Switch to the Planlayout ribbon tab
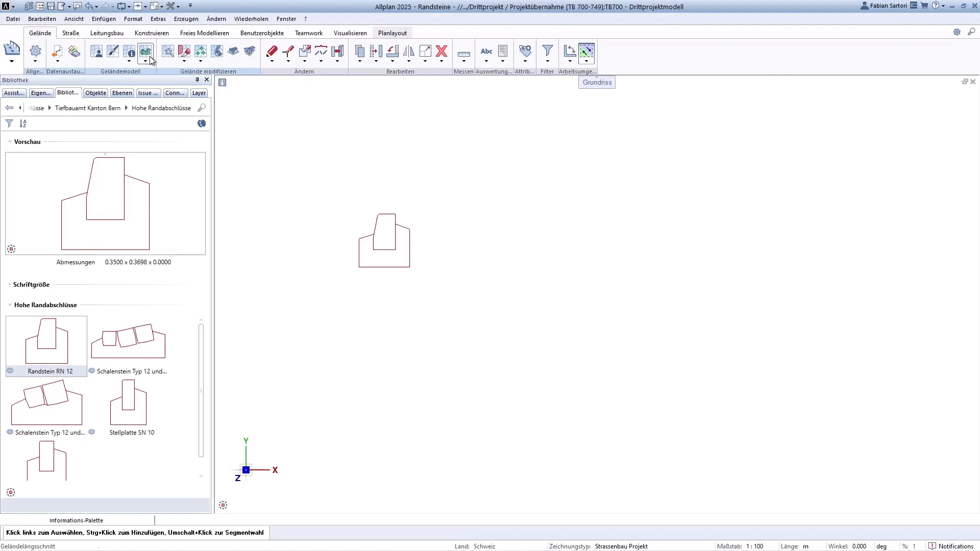980x551 pixels. [391, 33]
